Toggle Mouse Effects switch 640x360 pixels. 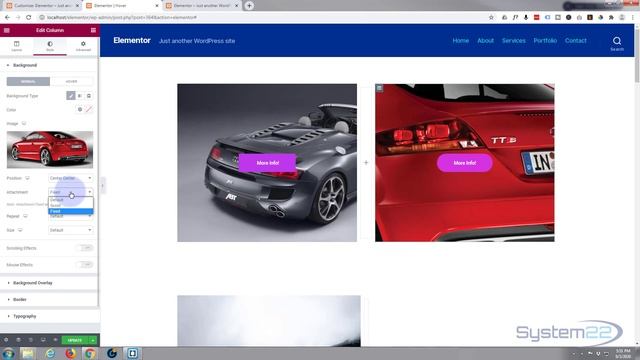85,265
